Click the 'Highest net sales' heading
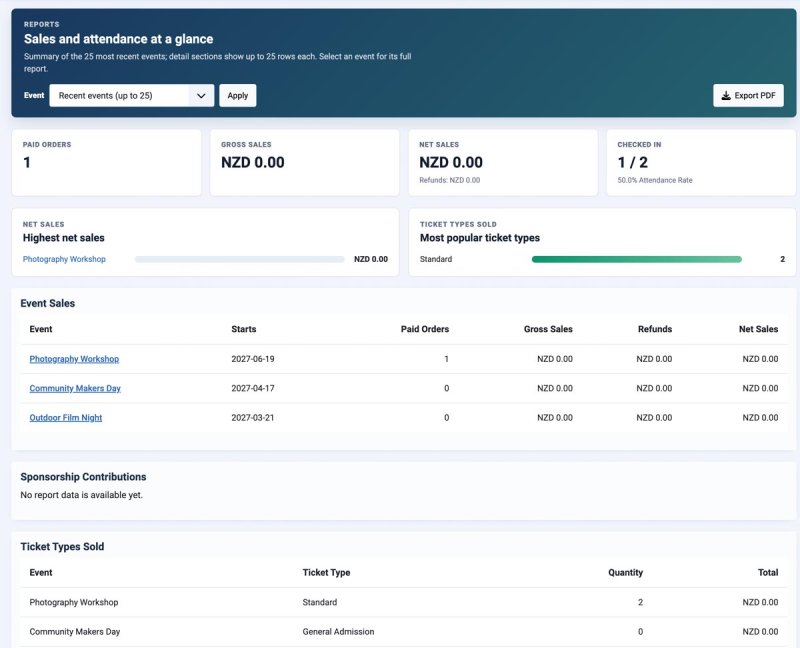The height and width of the screenshot is (648, 800). pos(63,238)
